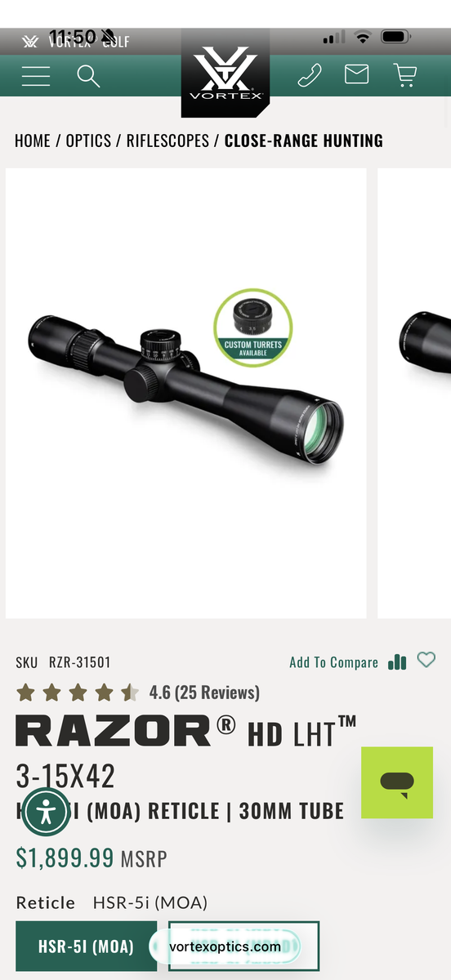View the shopping cart icon
The width and height of the screenshot is (451, 980).
pos(404,75)
